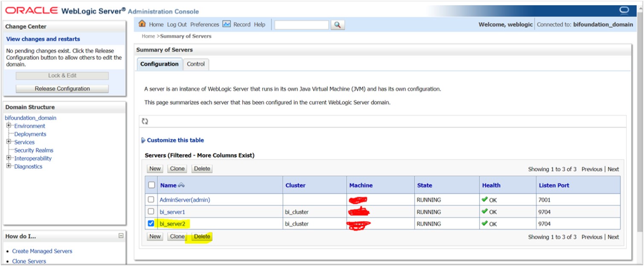This screenshot has width=644, height=266.
Task: Toggle the select-all checkbox in table header
Action: click(151, 185)
